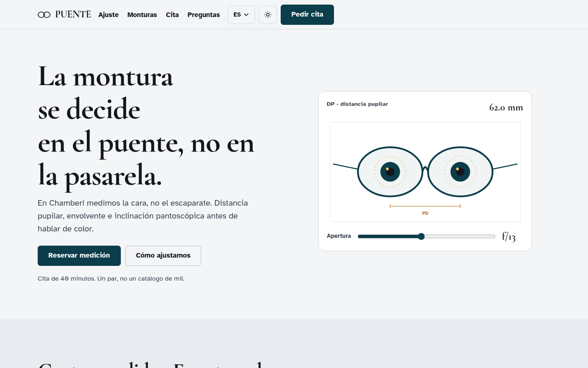
Task: Click the Pedir cita button
Action: click(x=307, y=15)
